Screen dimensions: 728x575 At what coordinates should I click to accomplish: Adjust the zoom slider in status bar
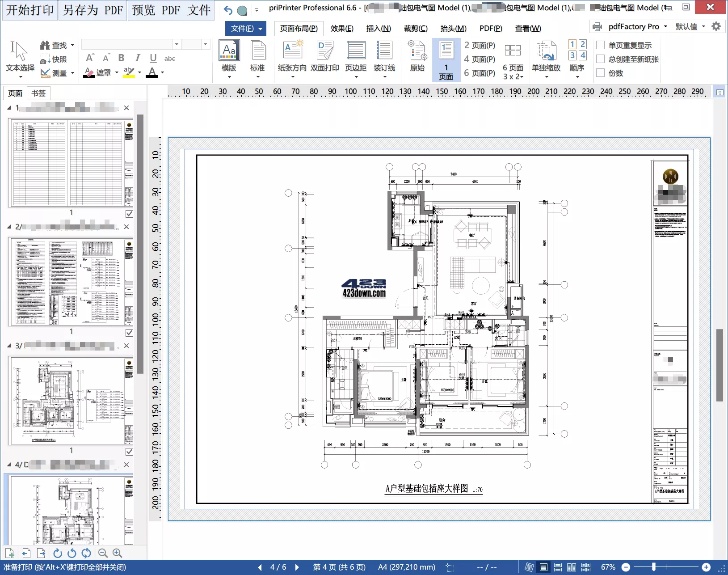(654, 567)
